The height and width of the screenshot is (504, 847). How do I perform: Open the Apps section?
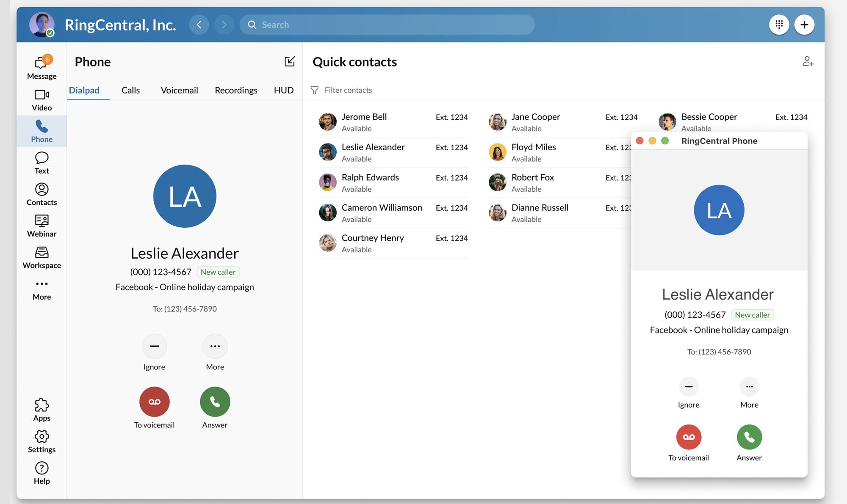click(41, 409)
